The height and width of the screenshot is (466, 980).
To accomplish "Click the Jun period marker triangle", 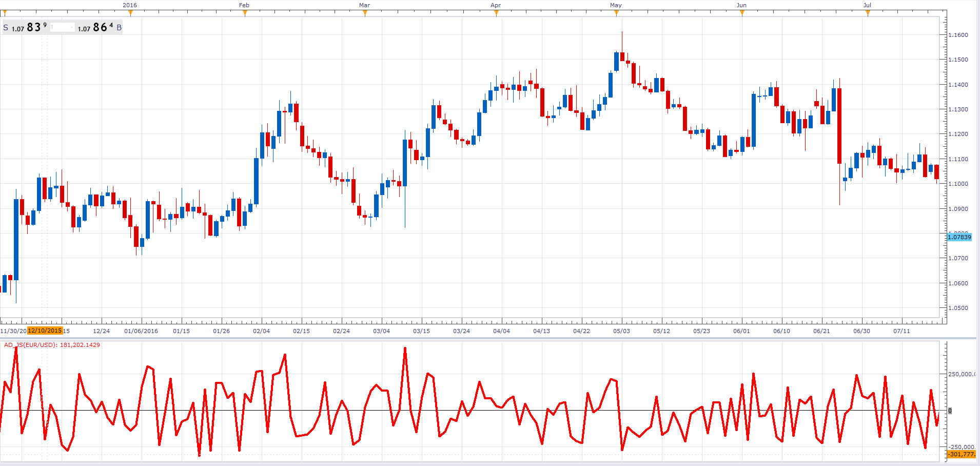I will click(742, 13).
